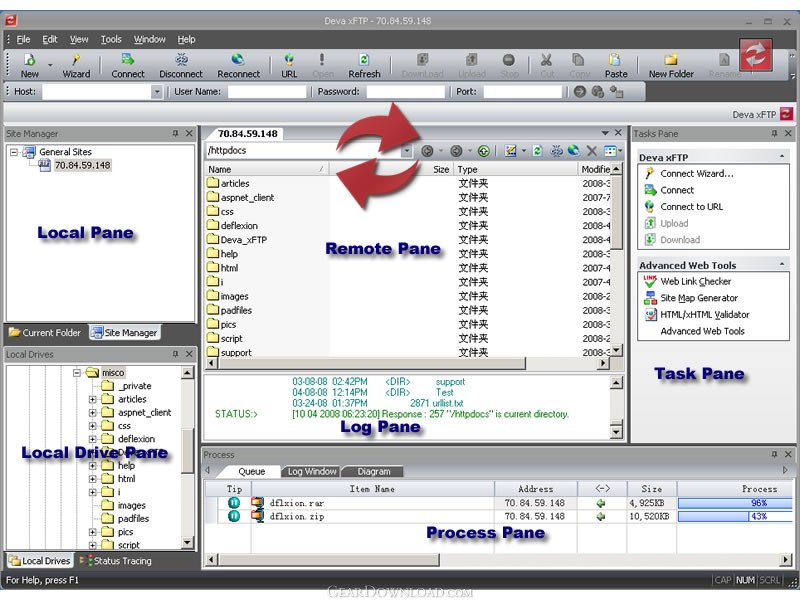Switch to the Log Window tab
Viewport: 800px width, 600px height.
coord(312,471)
